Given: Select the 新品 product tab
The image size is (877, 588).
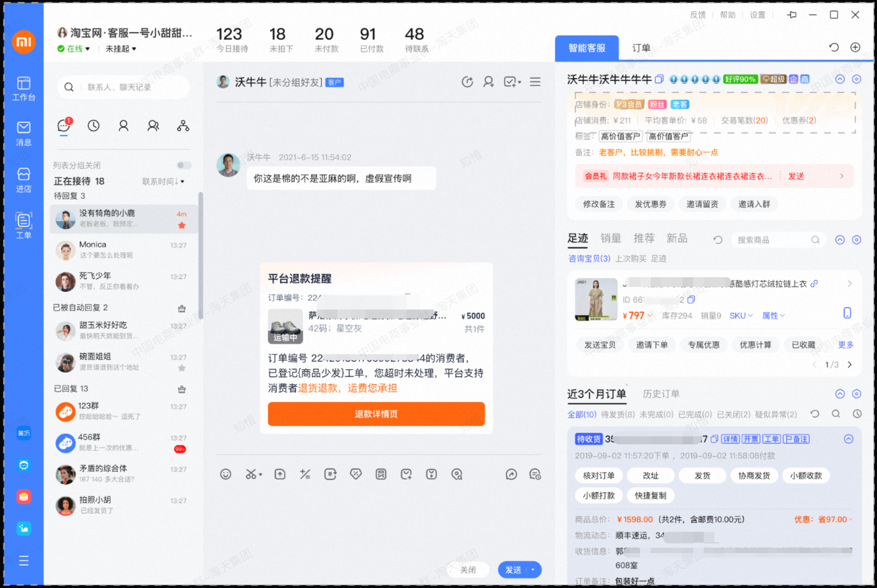Looking at the screenshot, I should [x=677, y=238].
